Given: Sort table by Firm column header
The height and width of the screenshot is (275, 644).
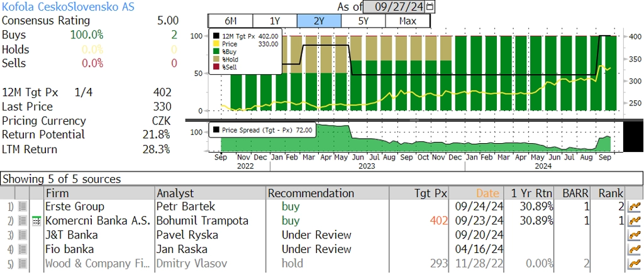Looking at the screenshot, I should [x=99, y=193].
